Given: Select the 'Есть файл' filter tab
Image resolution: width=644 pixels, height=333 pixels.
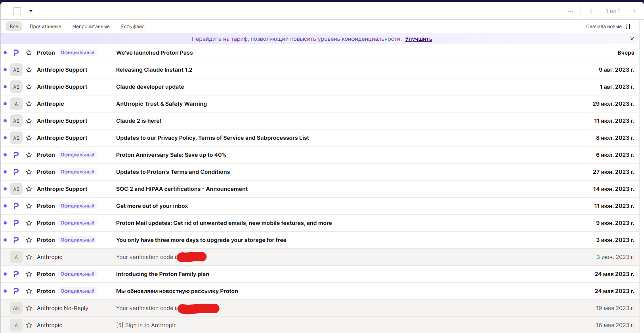Looking at the screenshot, I should tap(133, 27).
